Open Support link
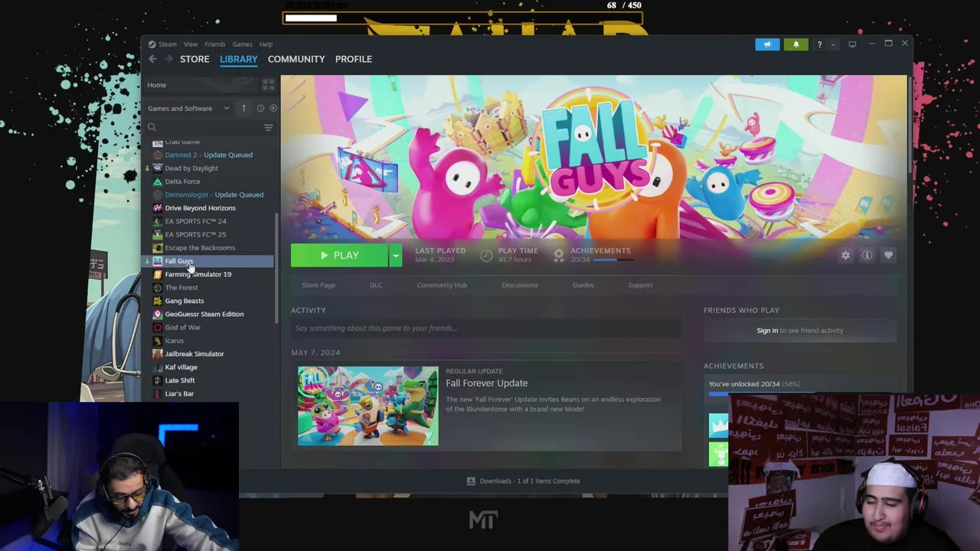980x551 pixels. (x=640, y=285)
